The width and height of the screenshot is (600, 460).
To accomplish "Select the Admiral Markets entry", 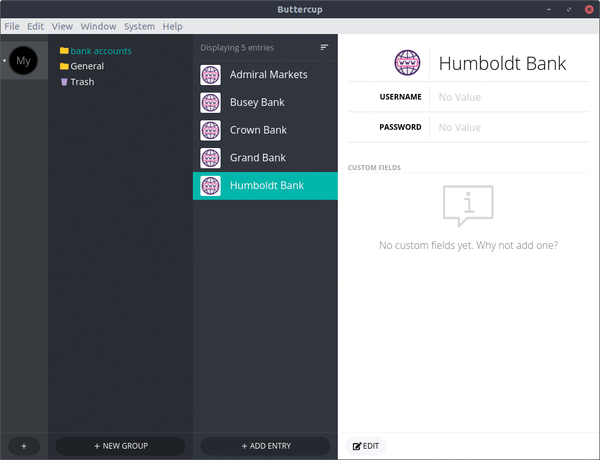I will (265, 75).
